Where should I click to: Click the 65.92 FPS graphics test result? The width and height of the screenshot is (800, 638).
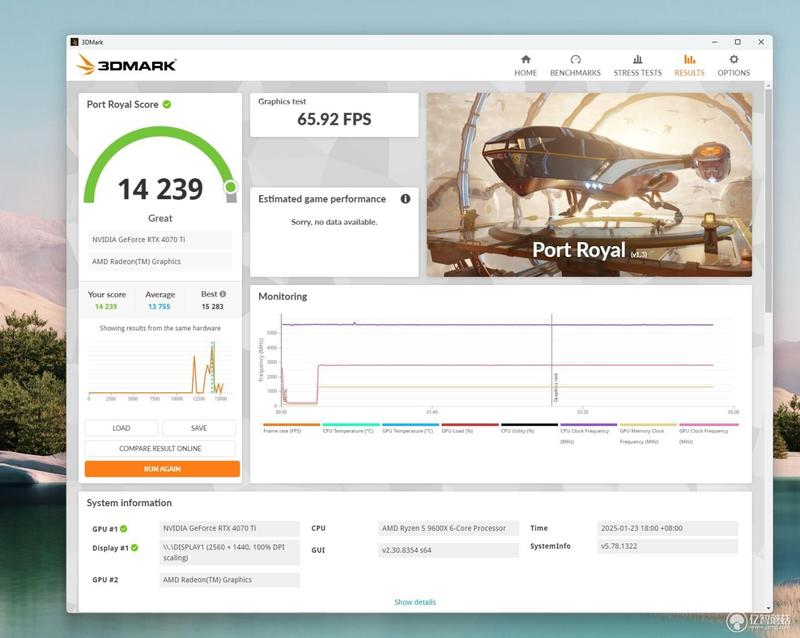click(334, 119)
